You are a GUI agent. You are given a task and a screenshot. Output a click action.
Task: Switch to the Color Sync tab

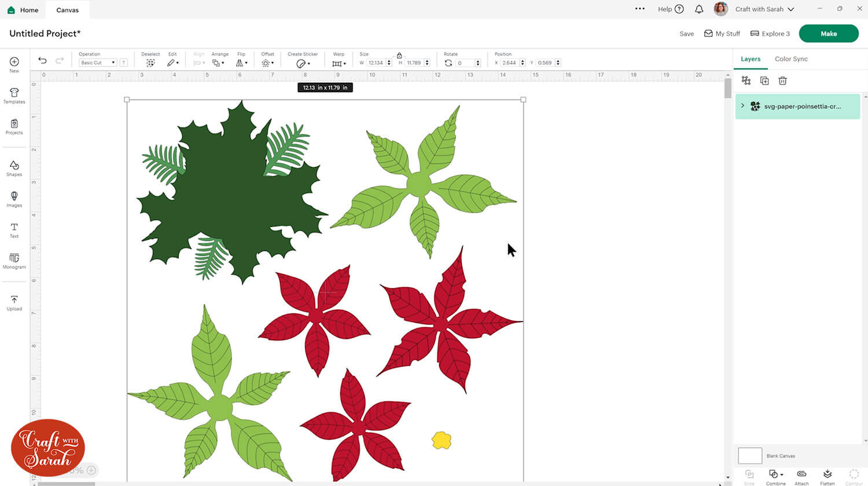(791, 59)
